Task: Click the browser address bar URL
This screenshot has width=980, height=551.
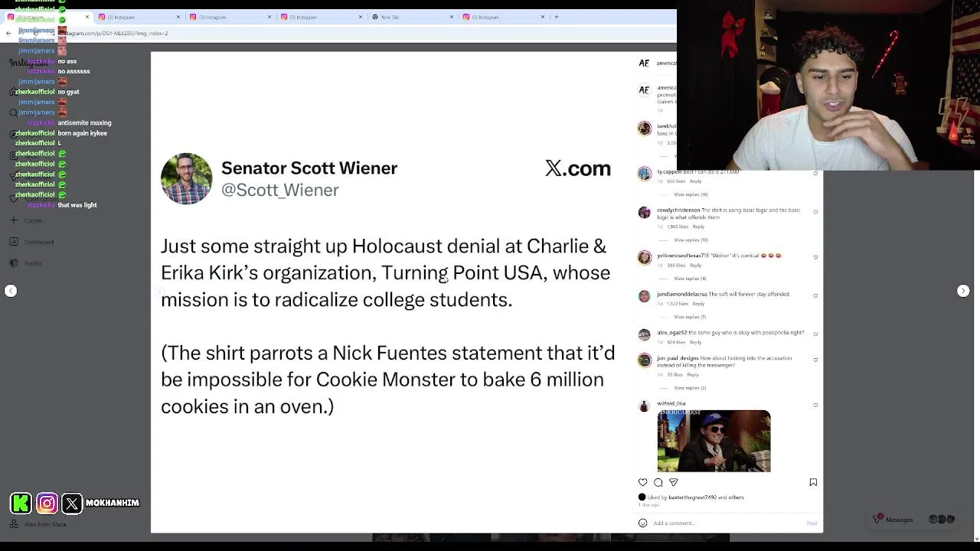Action: [115, 33]
